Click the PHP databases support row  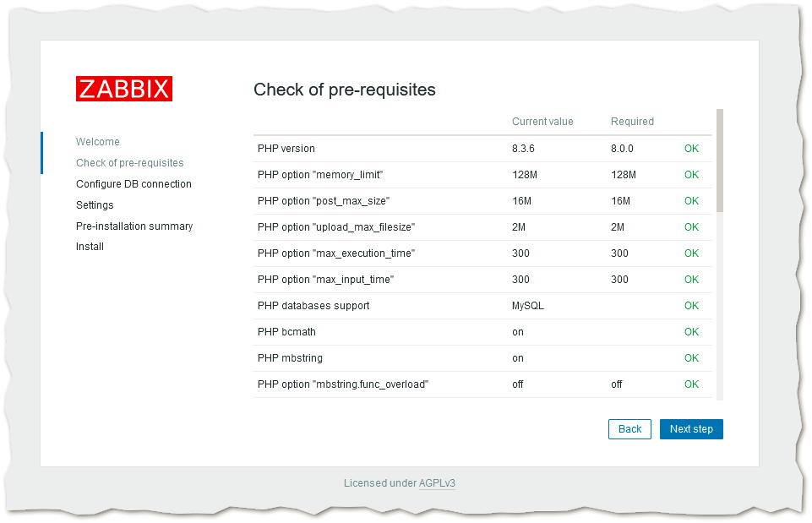point(313,306)
